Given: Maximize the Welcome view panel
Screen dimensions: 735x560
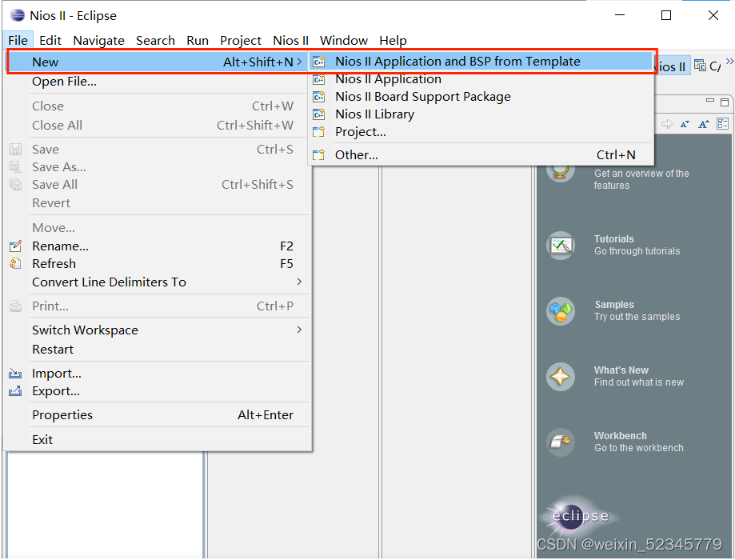Looking at the screenshot, I should tap(725, 102).
